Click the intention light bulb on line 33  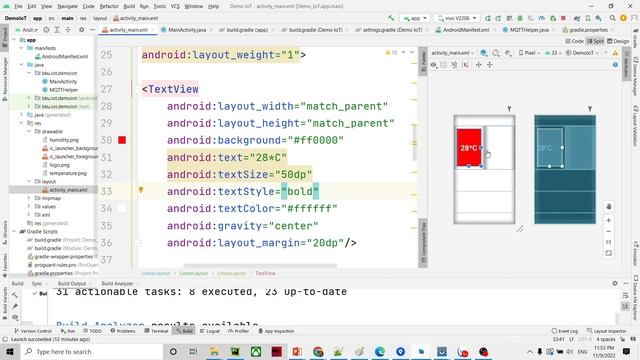(141, 190)
